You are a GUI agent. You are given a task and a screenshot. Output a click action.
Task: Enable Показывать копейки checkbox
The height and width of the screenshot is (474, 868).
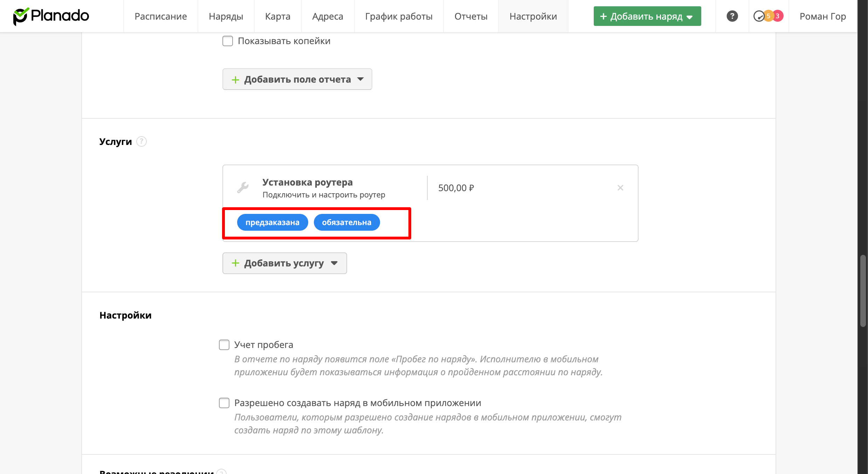tap(228, 41)
